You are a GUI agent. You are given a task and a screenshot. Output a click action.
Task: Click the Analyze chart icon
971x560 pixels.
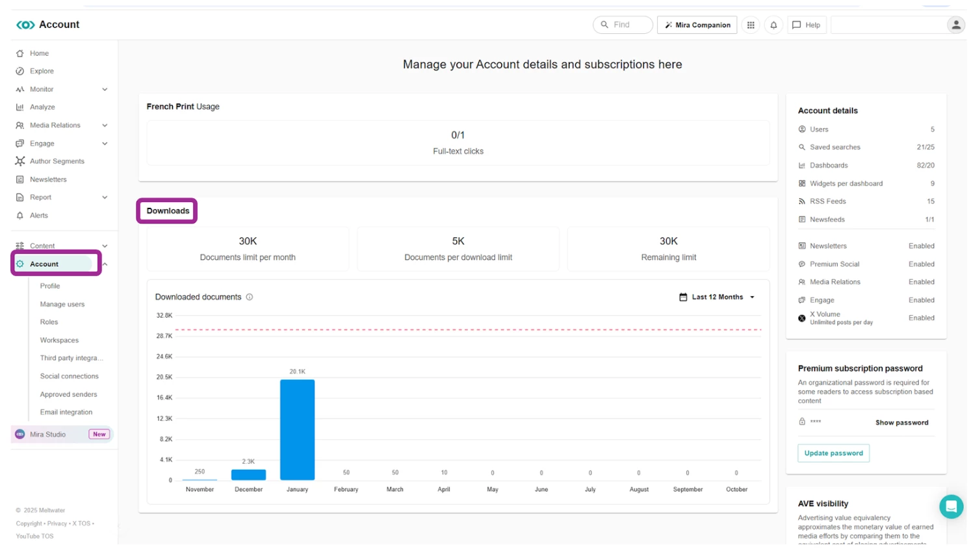[x=20, y=107]
